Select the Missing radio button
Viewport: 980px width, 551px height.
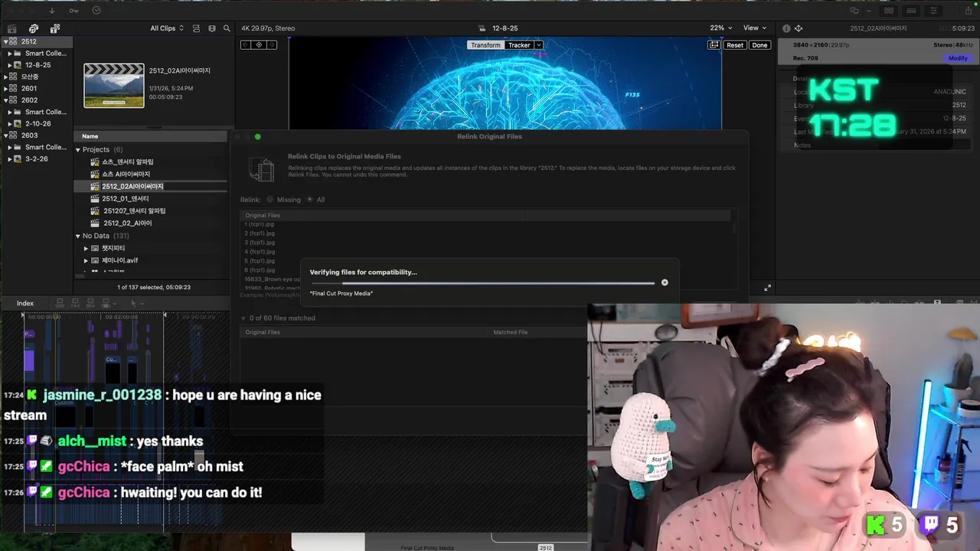(270, 200)
